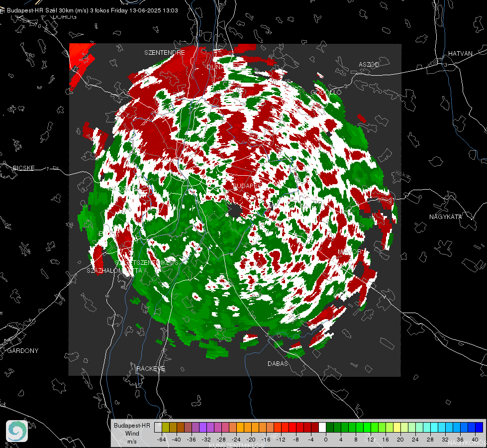Click the RACKEVE town label
The height and width of the screenshot is (448, 487).
point(151,368)
